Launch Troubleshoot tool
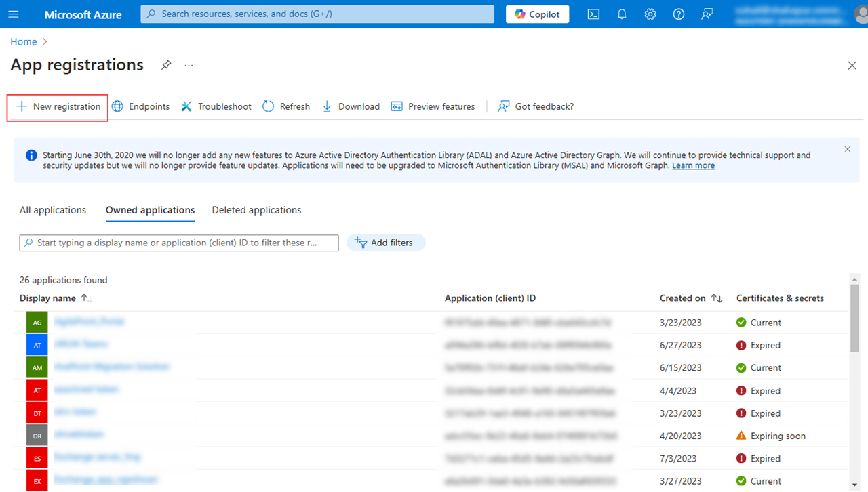 [x=216, y=106]
